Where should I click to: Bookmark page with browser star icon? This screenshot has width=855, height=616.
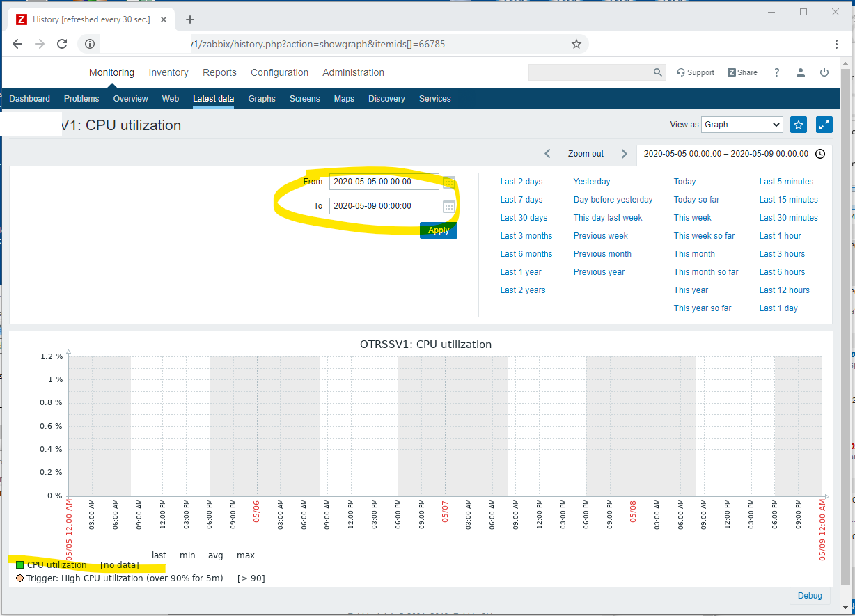(x=576, y=44)
